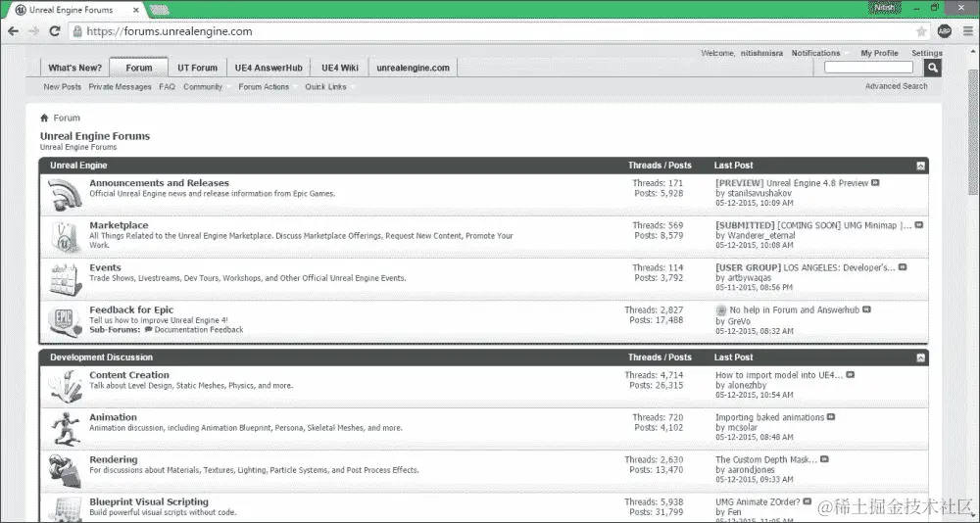Click the Marketplace forum icon
Image resolution: width=980 pixels, height=523 pixels.
65,237
